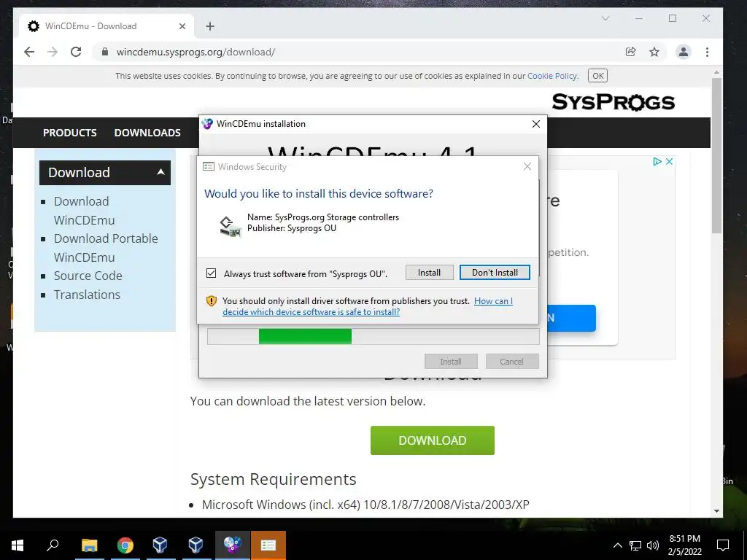Open Translations sidebar link
The height and width of the screenshot is (560, 747).
point(87,295)
